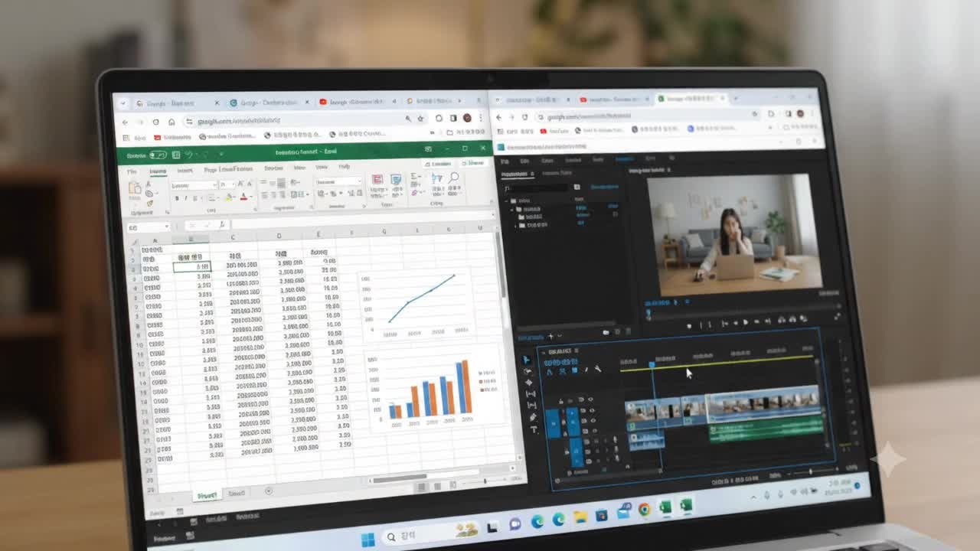
Task: Open the Excel Name Box dropdown
Action: 167,227
